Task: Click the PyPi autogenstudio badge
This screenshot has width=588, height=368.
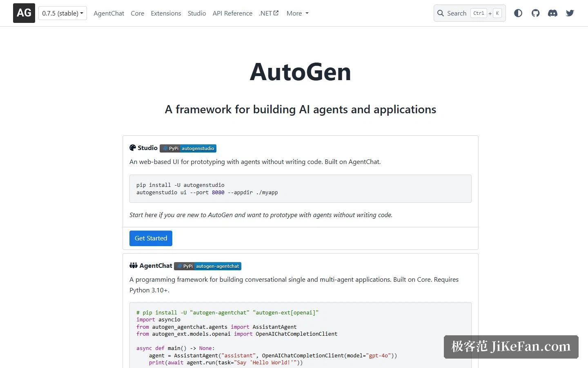Action: coord(188,148)
